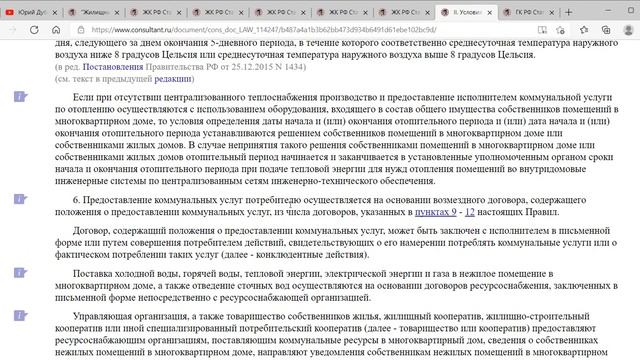
Task: Open a new tab with plus button
Action: (x=568, y=12)
